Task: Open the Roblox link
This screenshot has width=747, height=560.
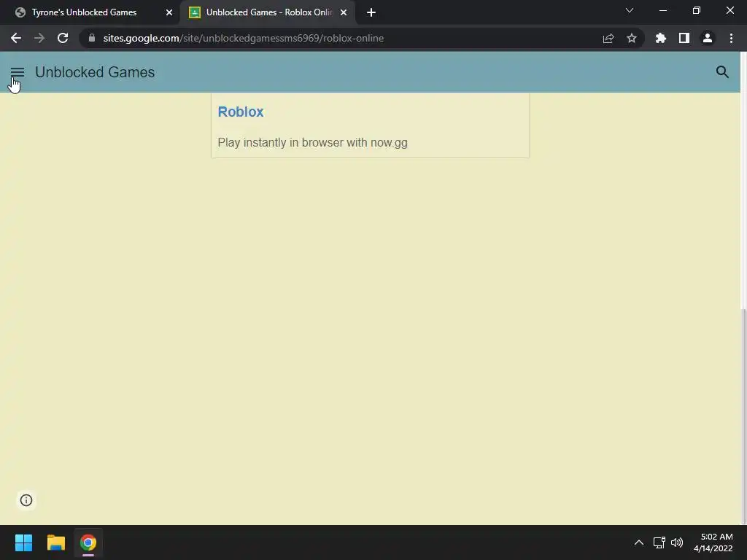Action: (x=241, y=112)
